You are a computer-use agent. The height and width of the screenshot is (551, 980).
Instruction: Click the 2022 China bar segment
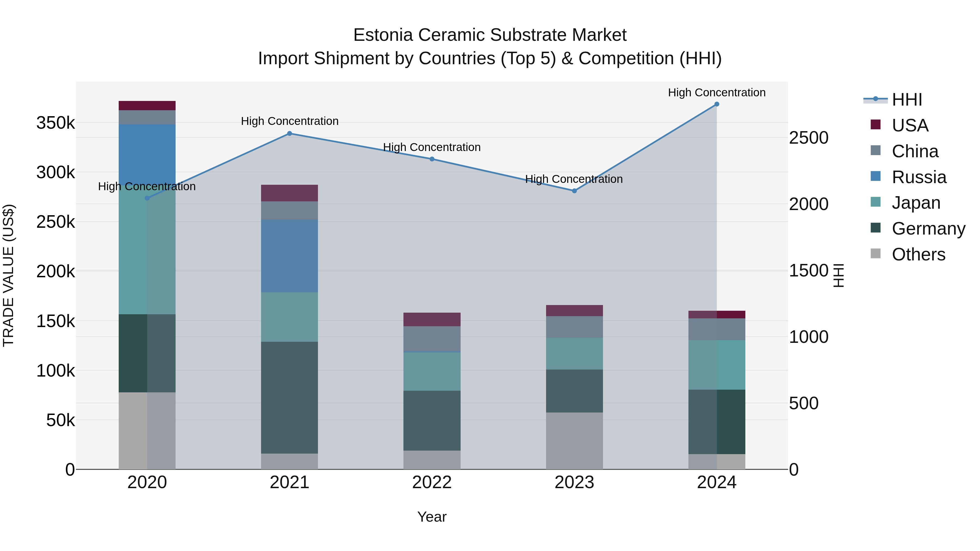(432, 339)
